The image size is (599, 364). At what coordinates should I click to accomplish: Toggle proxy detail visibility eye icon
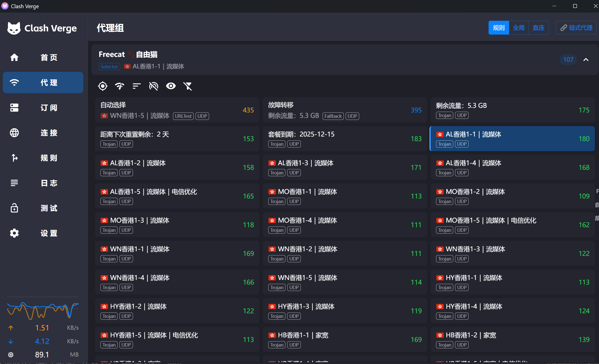[x=171, y=86]
